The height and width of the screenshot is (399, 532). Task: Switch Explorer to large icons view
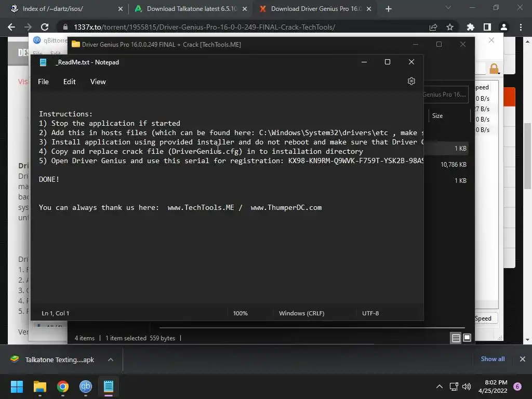click(467, 338)
